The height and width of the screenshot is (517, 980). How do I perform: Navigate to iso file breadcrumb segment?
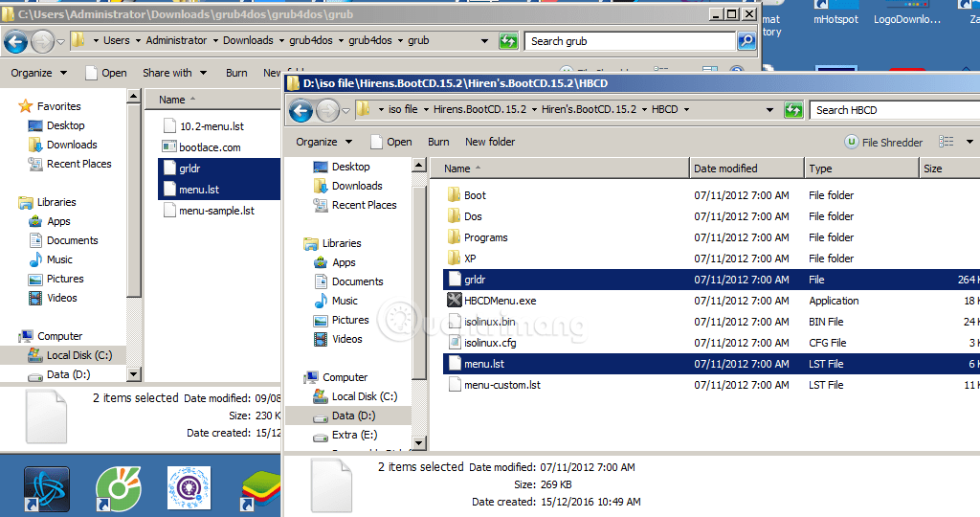(x=403, y=109)
